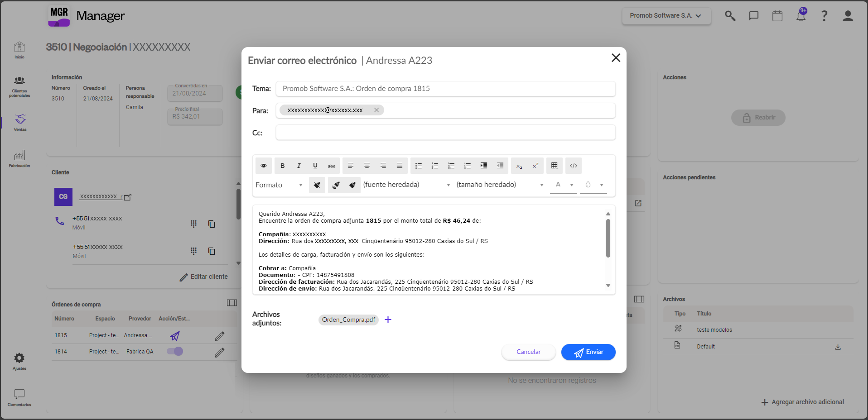Open notifications bell

(801, 15)
